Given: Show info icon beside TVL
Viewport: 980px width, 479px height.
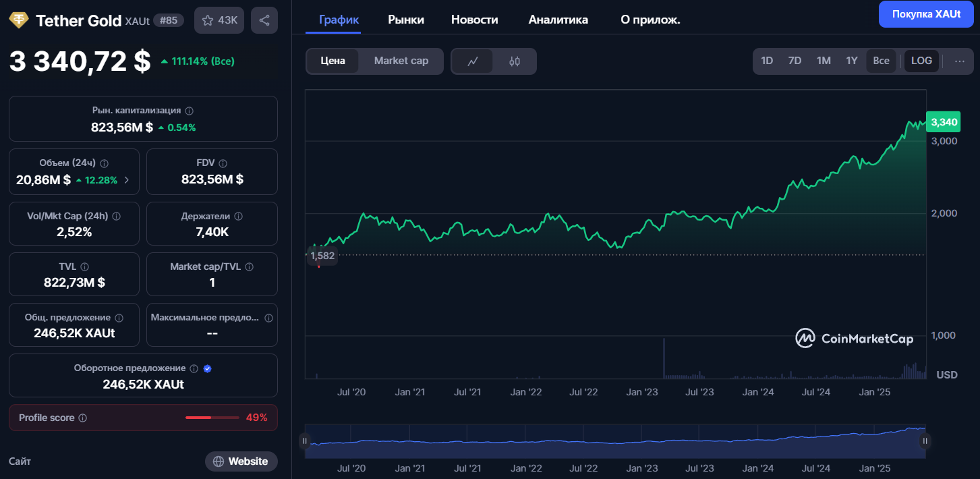Looking at the screenshot, I should tap(84, 267).
